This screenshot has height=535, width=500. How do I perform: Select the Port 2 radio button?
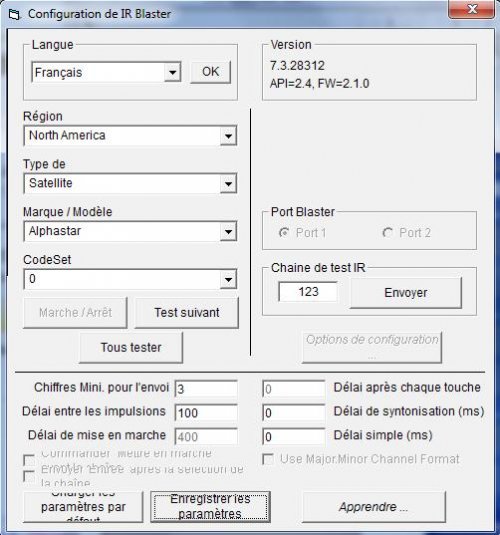click(387, 233)
